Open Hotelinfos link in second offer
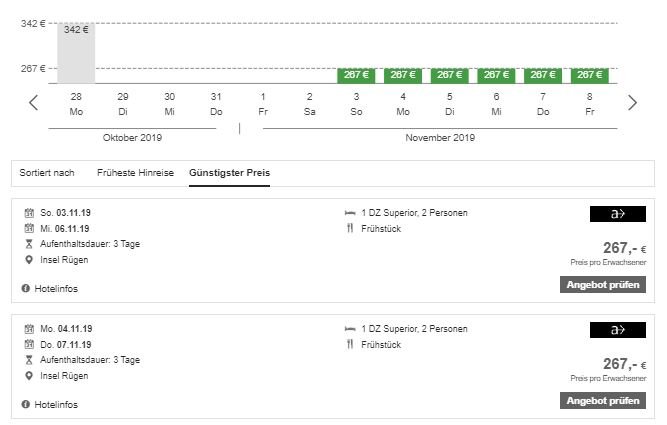 56,405
